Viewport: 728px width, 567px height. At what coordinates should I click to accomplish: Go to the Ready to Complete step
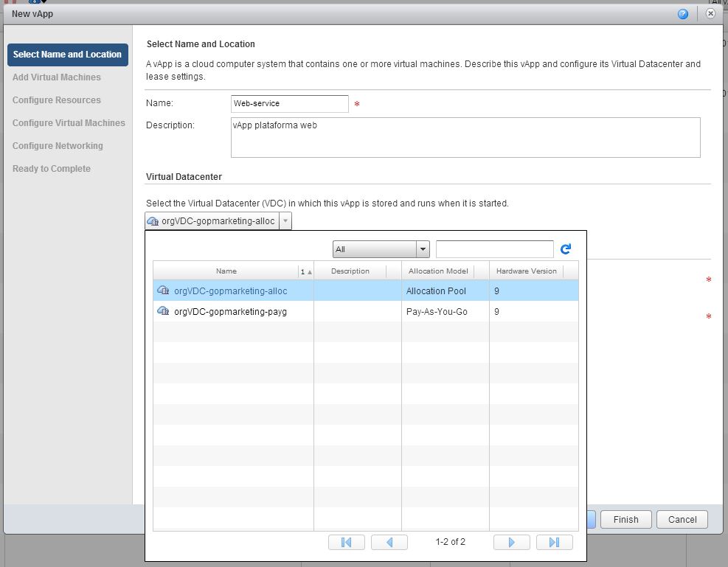pyautogui.click(x=52, y=168)
